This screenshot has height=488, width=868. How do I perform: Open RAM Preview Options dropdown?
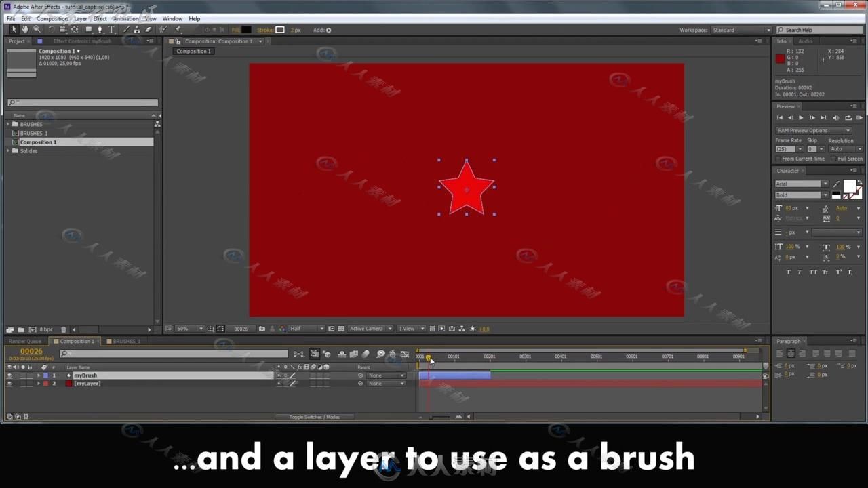coord(814,130)
